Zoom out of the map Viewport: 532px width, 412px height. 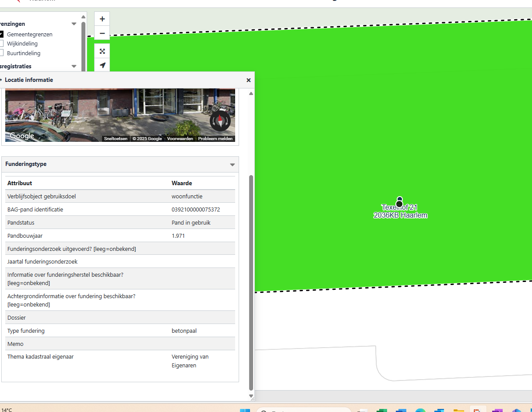[x=102, y=33]
